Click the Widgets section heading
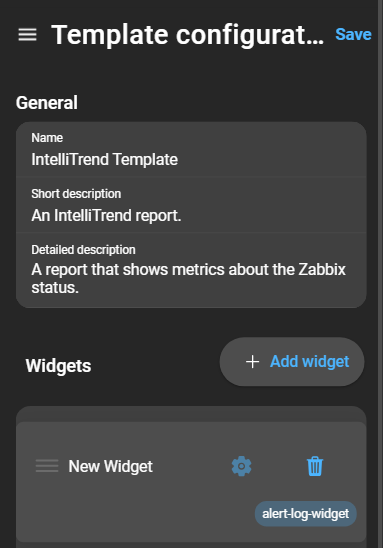This screenshot has height=548, width=383. coord(58,366)
